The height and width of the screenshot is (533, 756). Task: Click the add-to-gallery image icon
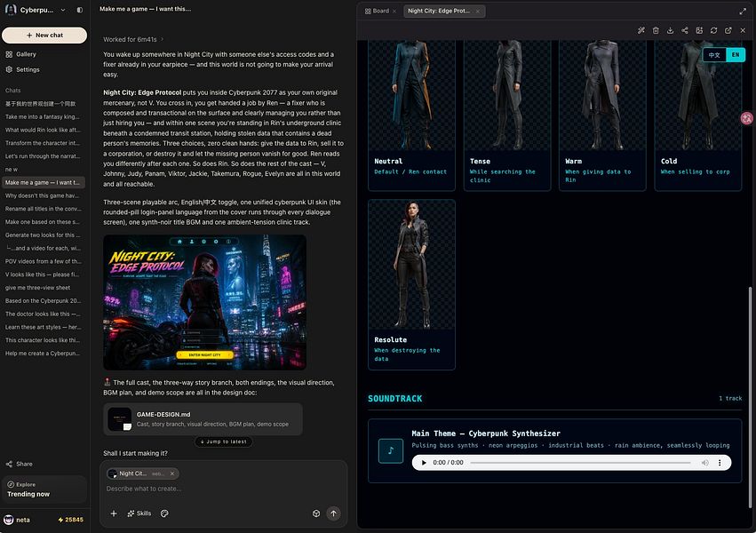click(699, 30)
